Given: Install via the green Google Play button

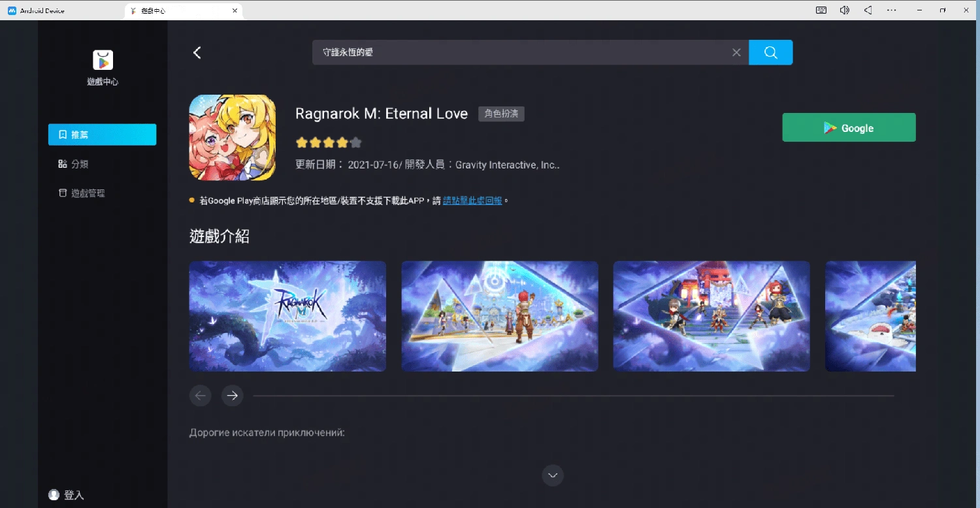Looking at the screenshot, I should tap(849, 127).
